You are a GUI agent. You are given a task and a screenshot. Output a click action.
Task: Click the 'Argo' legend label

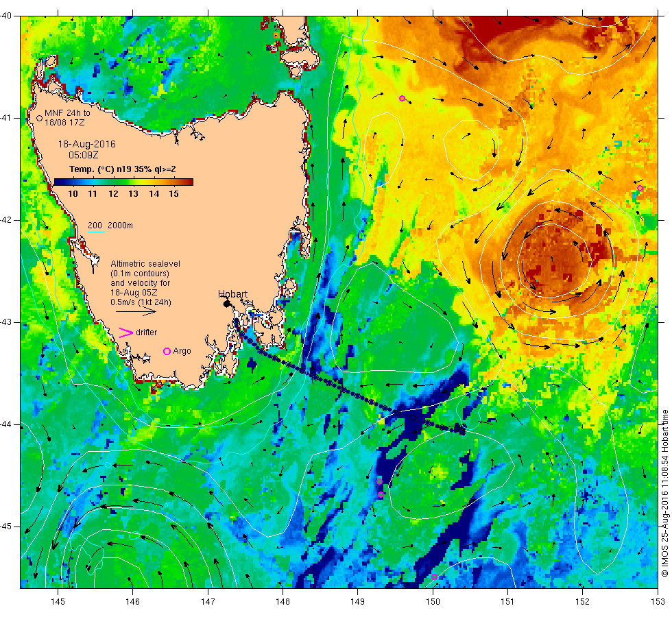[x=182, y=351]
